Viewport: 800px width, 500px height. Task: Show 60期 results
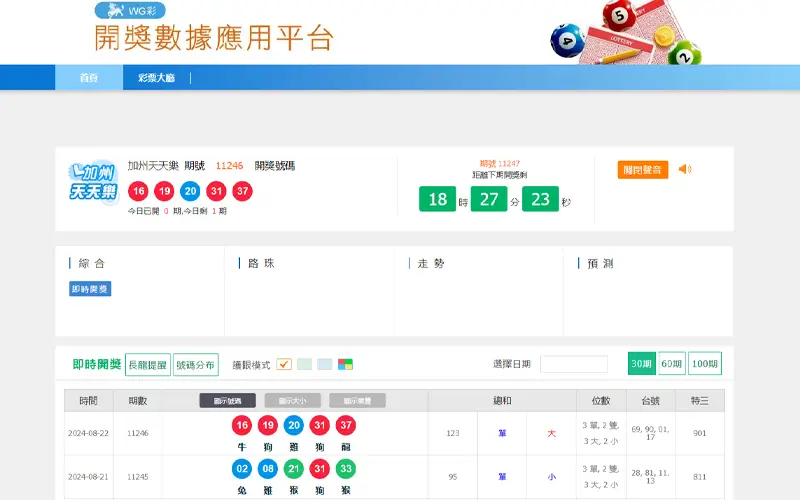[x=671, y=364]
